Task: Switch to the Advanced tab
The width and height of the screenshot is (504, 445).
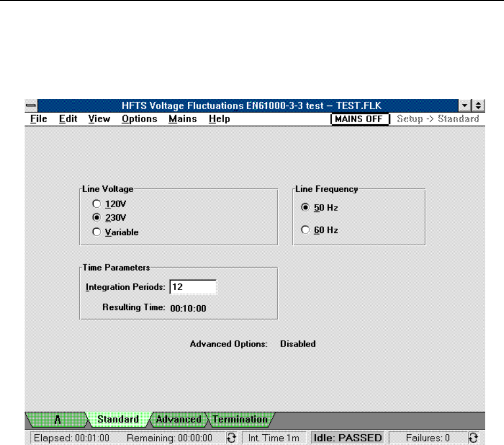Action: coord(178,419)
